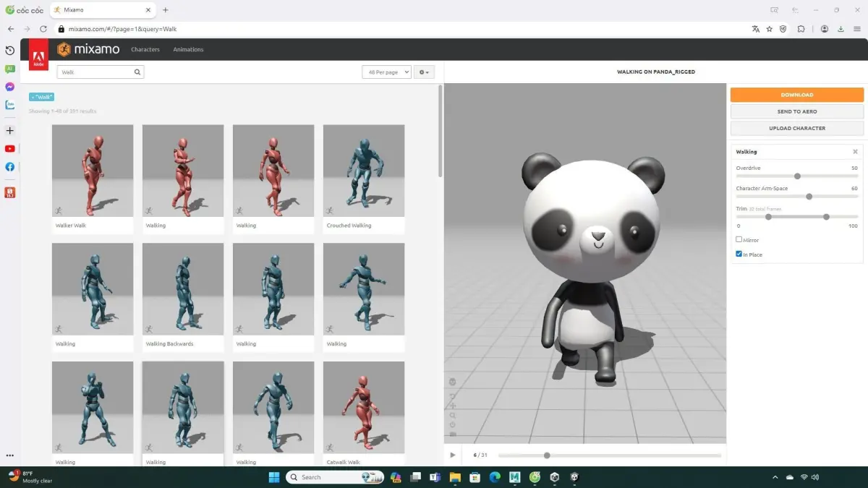Open Microsoft Teams from taskbar
Image resolution: width=868 pixels, height=488 pixels.
(435, 477)
